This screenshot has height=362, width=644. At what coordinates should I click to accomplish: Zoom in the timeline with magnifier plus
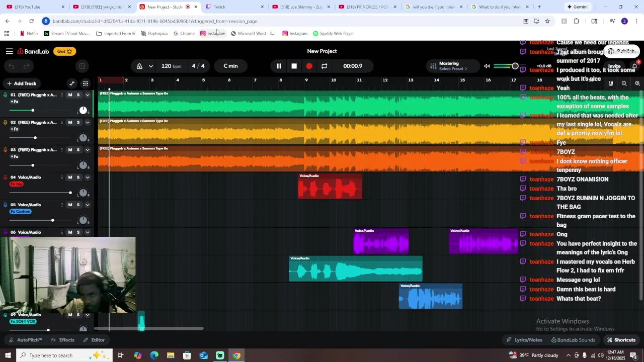point(637,83)
